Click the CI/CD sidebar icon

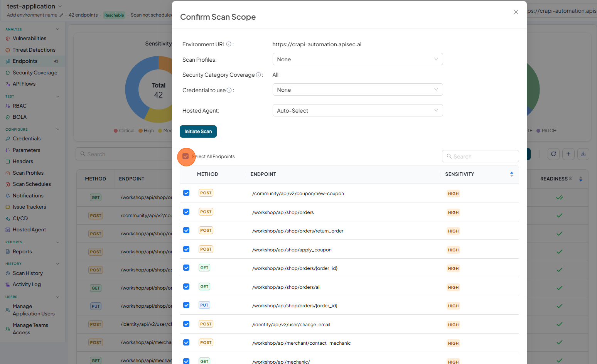click(8, 219)
